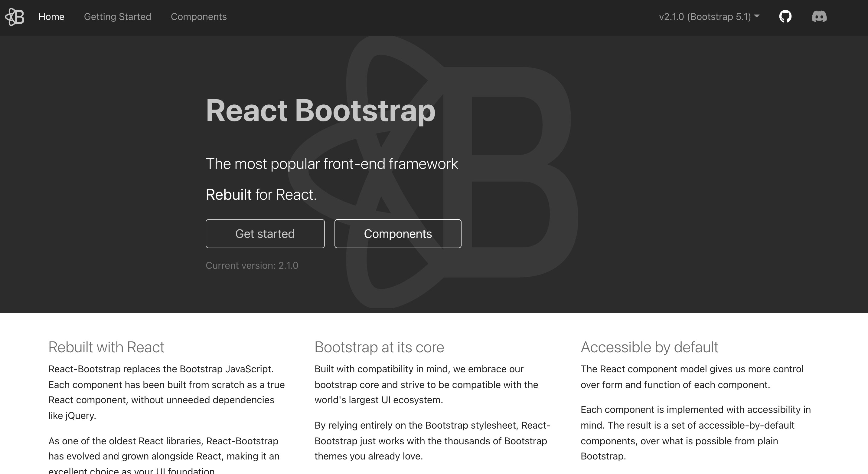Click the Rebuilt for React. line
The width and height of the screenshot is (868, 474).
[261, 195]
